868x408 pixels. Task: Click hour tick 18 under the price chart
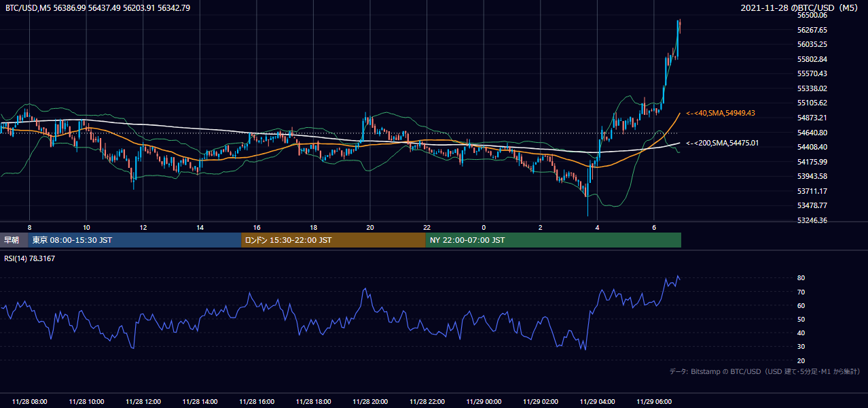(x=314, y=227)
